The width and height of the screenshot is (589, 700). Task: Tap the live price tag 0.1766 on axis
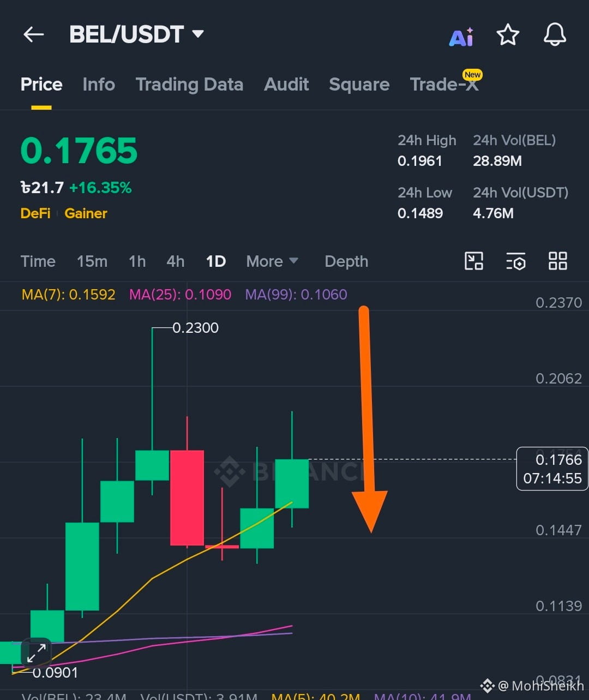552,469
